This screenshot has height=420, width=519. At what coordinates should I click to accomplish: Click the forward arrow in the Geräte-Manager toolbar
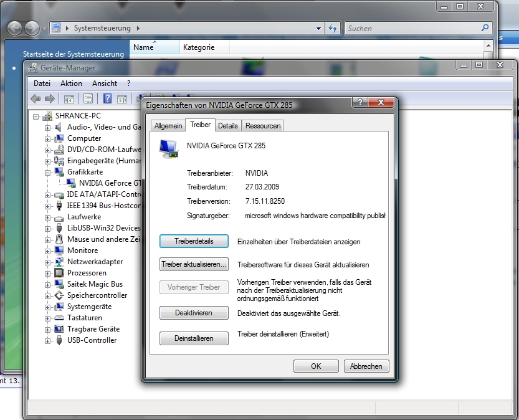[x=50, y=98]
